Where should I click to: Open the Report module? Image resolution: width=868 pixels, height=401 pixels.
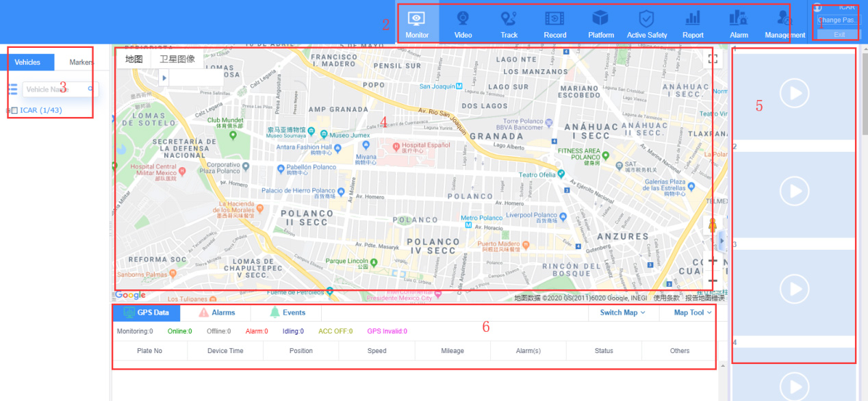click(x=693, y=25)
